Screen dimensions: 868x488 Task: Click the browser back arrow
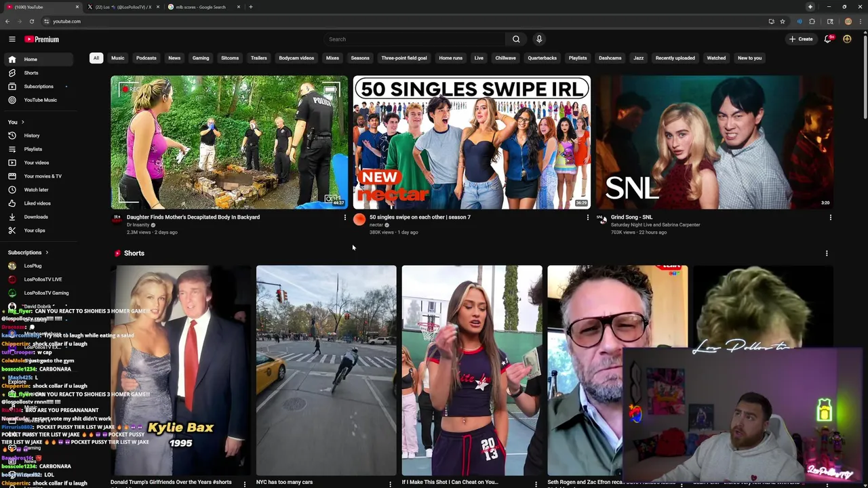(7, 21)
